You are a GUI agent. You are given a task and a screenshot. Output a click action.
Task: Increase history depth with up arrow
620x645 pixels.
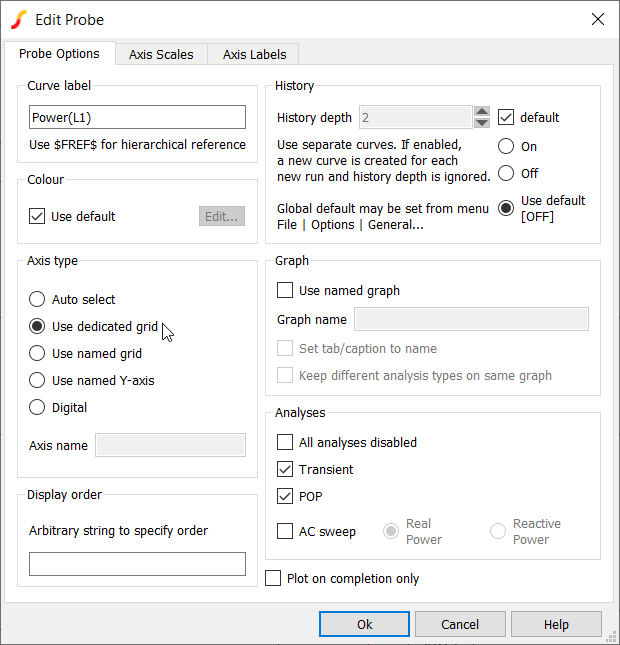(482, 112)
